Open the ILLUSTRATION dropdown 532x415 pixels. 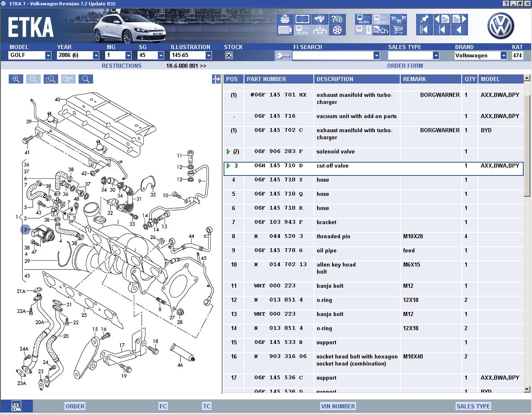pos(209,55)
